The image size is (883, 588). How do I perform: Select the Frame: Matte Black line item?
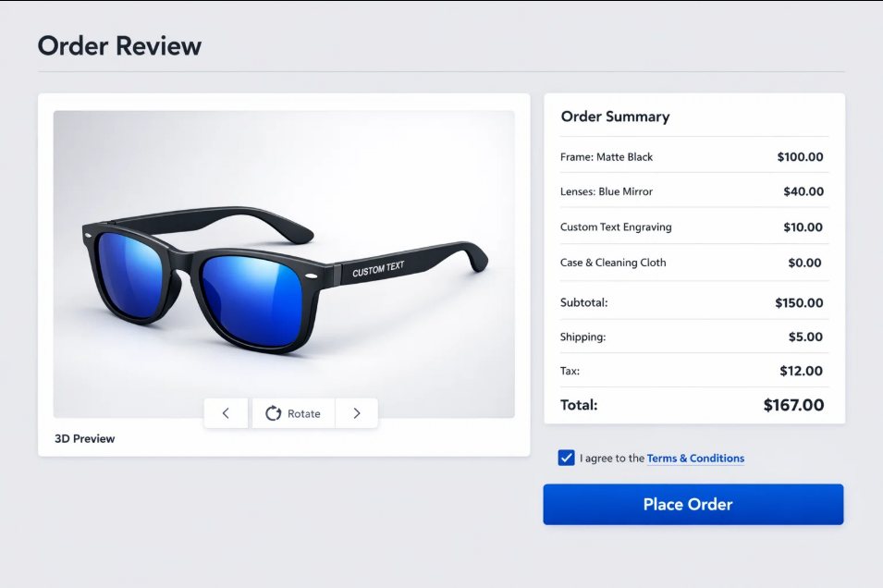click(x=693, y=156)
